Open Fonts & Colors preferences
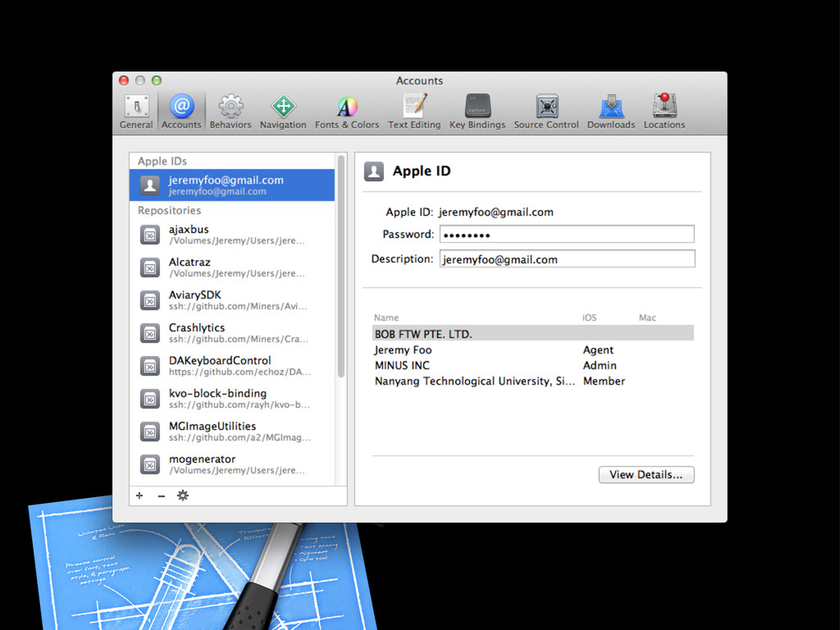Image resolution: width=840 pixels, height=630 pixels. (x=347, y=112)
